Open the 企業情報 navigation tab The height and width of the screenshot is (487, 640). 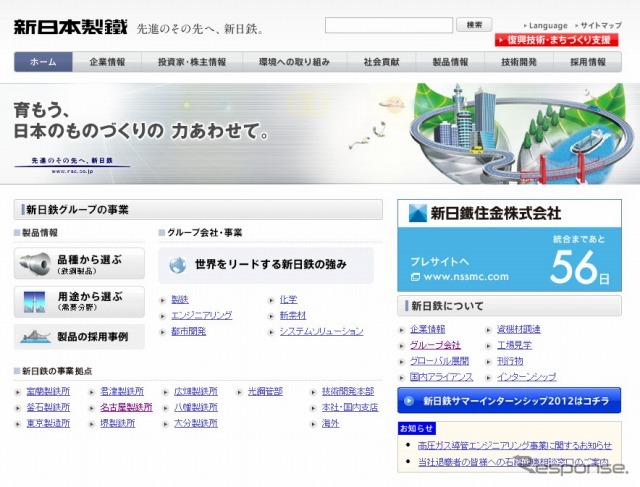coord(107,62)
